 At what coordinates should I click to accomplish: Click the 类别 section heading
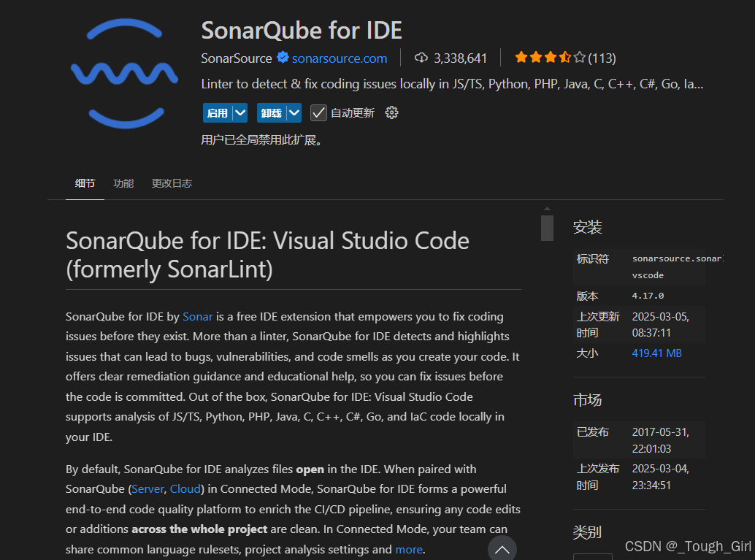click(x=588, y=532)
